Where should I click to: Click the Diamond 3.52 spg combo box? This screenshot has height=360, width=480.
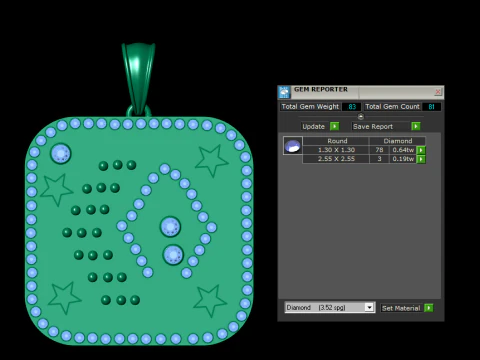pyautogui.click(x=330, y=307)
